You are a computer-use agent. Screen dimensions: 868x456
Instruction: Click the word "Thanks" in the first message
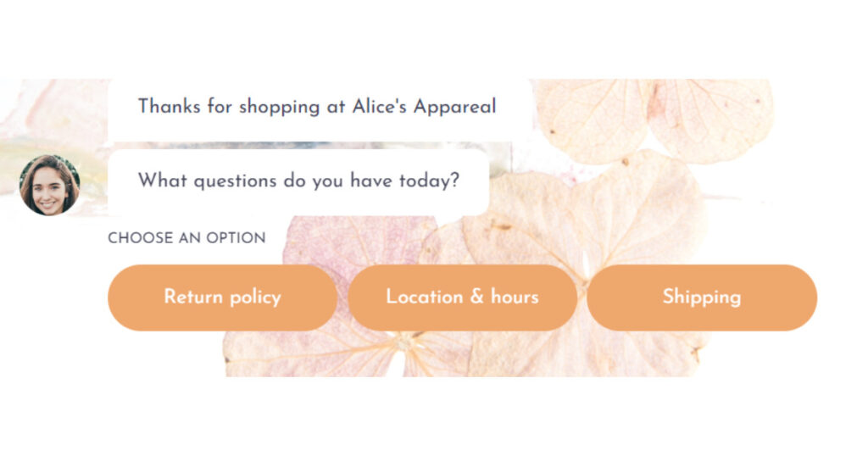point(167,107)
